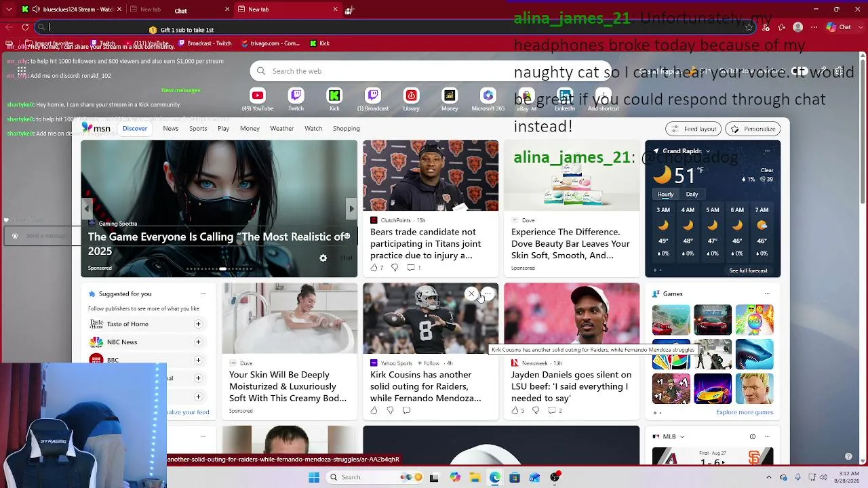Click the Add shortcut tile
The width and height of the screenshot is (868, 488).
point(604,99)
